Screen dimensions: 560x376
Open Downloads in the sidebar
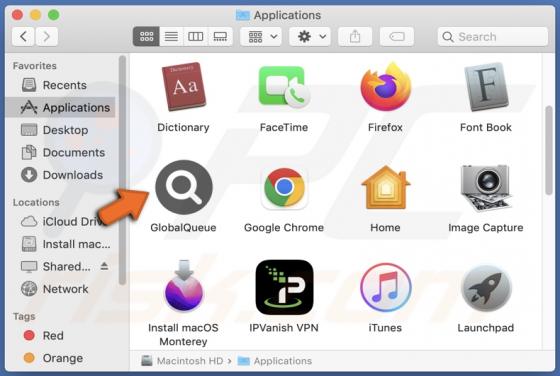pyautogui.click(x=60, y=175)
